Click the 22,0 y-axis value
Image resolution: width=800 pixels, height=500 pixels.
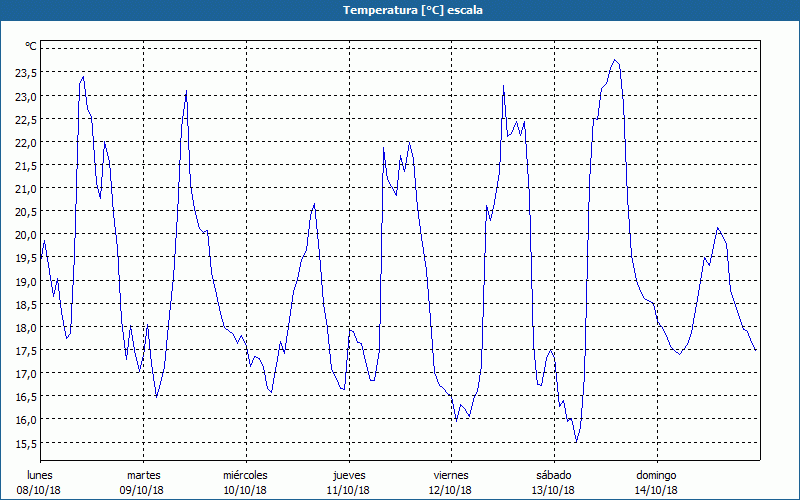tap(26, 142)
